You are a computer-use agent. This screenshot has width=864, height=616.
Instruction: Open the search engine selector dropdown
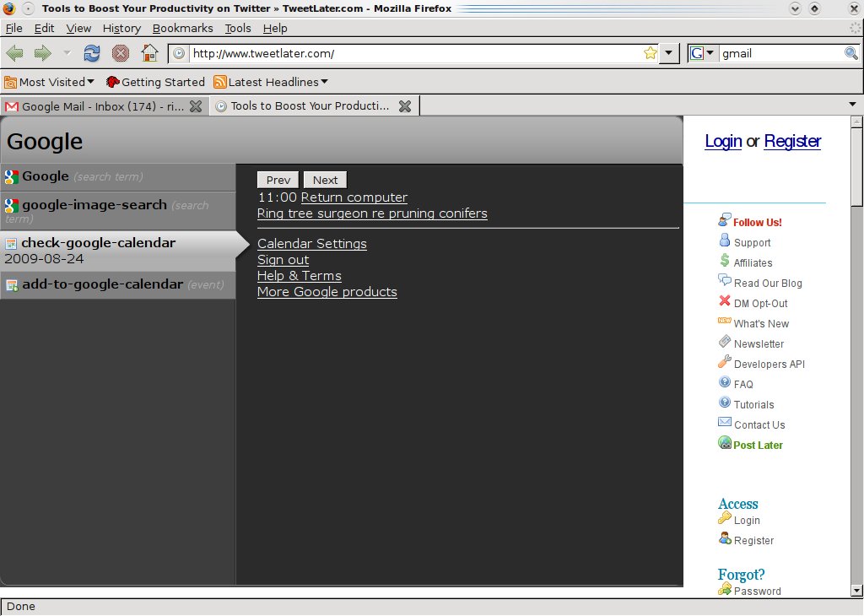click(x=702, y=53)
